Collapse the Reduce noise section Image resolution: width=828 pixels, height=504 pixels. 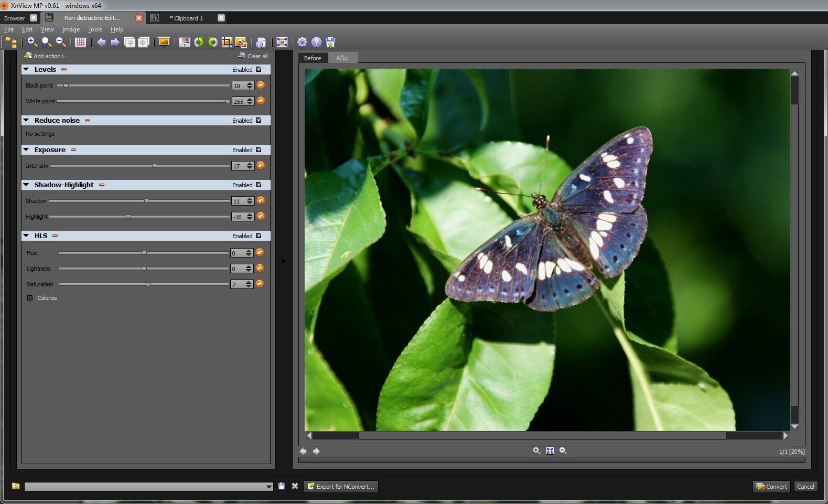coord(26,120)
